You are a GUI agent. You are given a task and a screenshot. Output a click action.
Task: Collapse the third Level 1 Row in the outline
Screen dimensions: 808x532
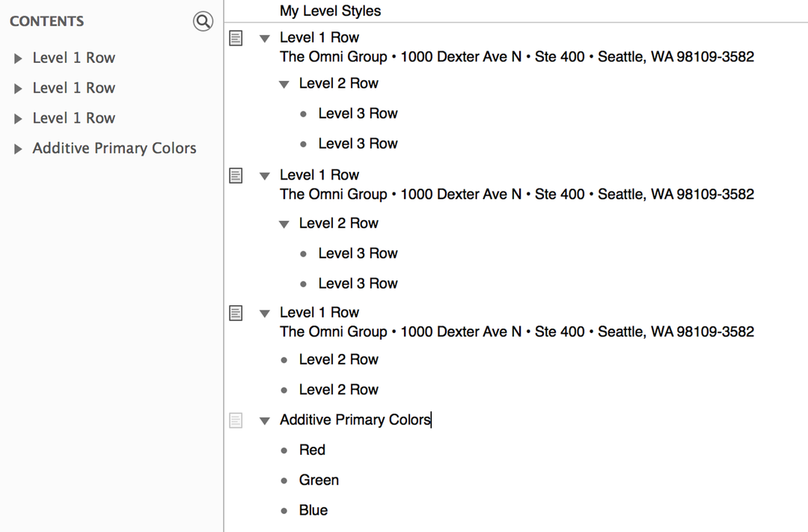(265, 313)
